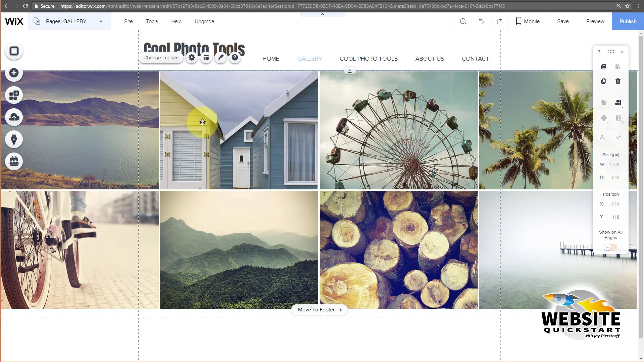Open the Tools menu
The image size is (644, 362).
(152, 21)
